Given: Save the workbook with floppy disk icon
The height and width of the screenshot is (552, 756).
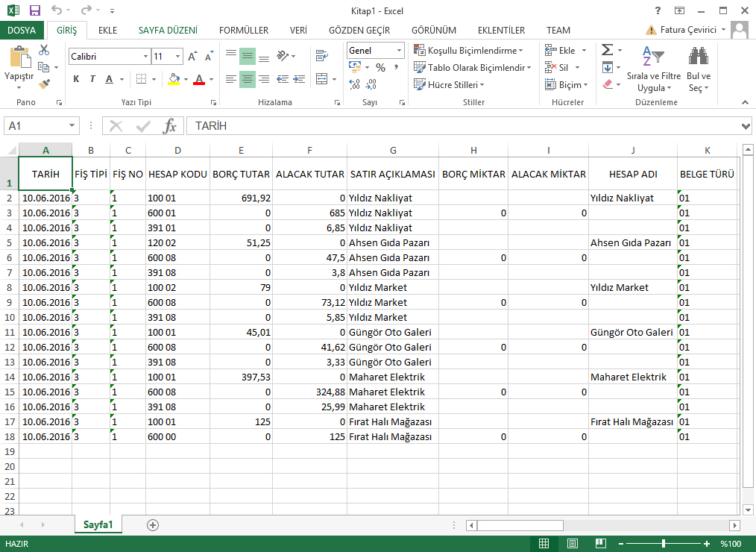Looking at the screenshot, I should tap(35, 10).
